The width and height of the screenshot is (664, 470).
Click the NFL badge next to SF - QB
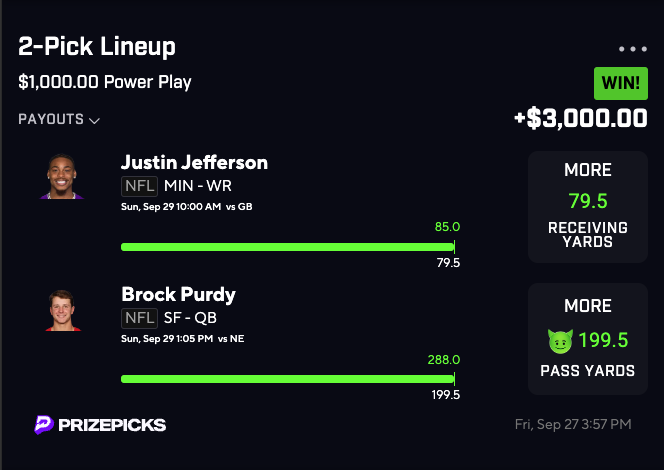(139, 318)
